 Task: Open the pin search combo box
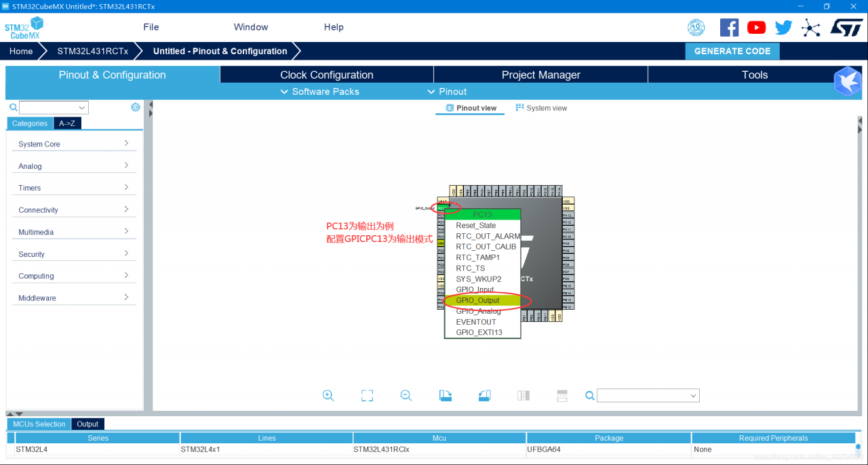pyautogui.click(x=648, y=395)
